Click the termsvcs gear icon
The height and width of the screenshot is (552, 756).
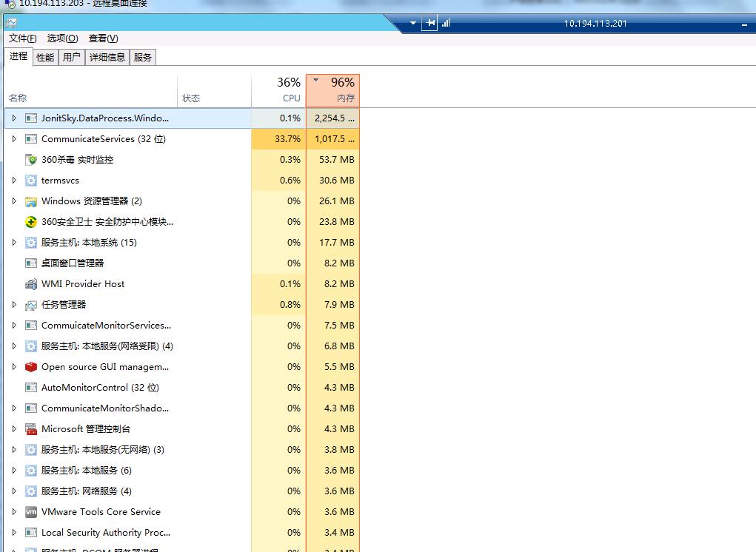pos(31,180)
